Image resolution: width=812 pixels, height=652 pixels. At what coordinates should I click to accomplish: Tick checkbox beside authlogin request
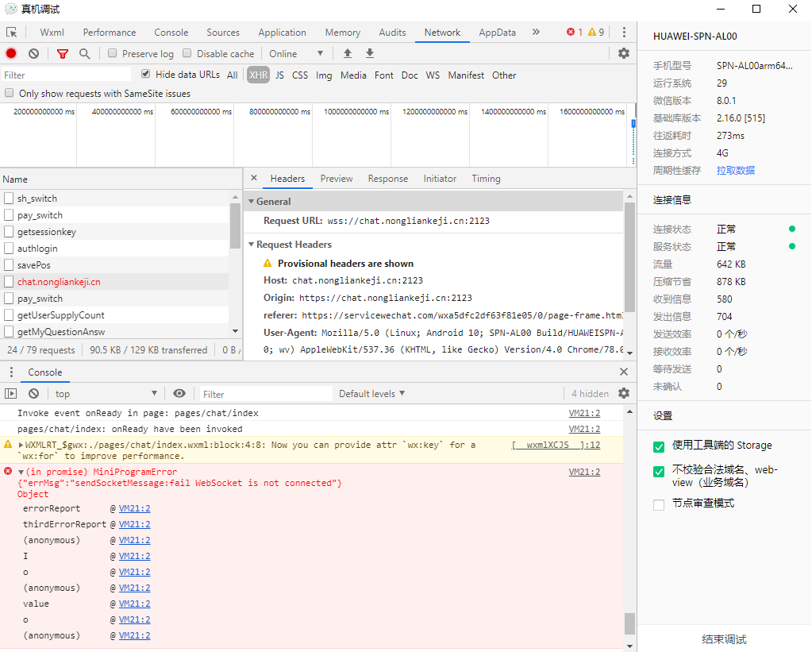click(9, 249)
